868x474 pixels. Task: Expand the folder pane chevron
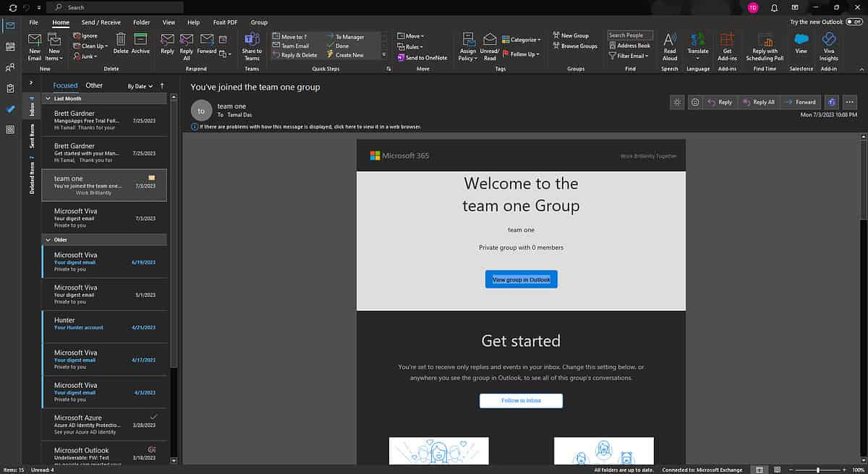[31, 82]
